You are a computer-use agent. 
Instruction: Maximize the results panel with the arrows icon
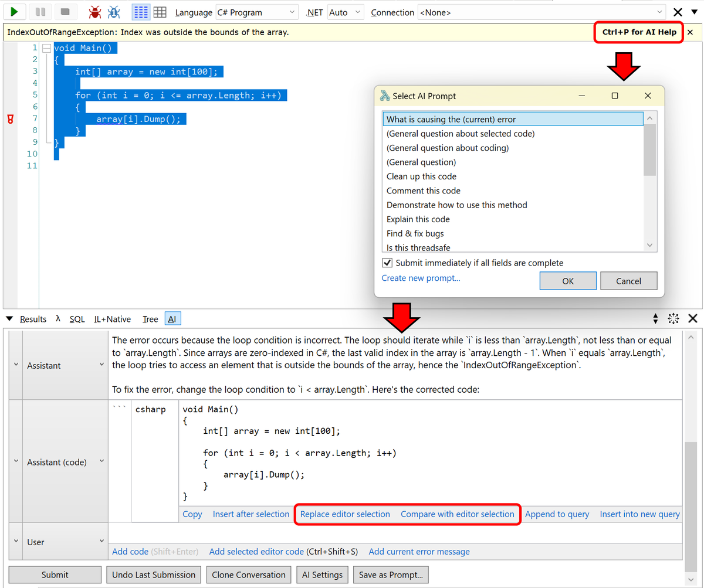[x=673, y=318]
